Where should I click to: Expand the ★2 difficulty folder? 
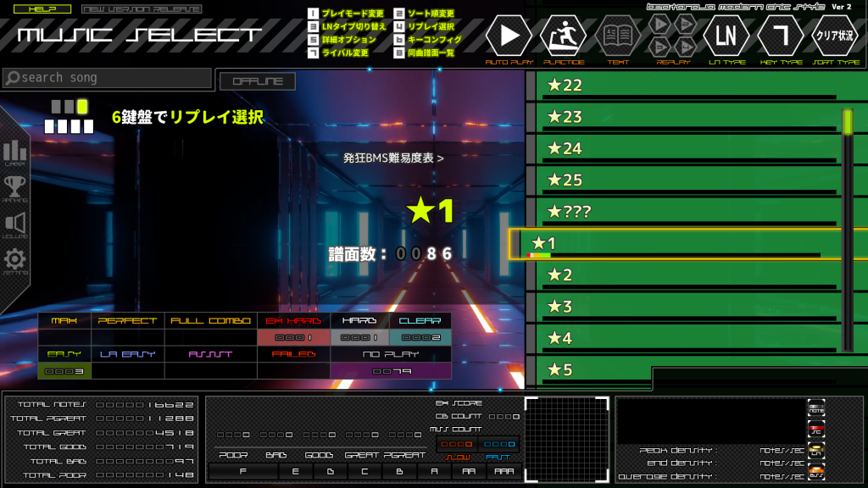(678, 274)
